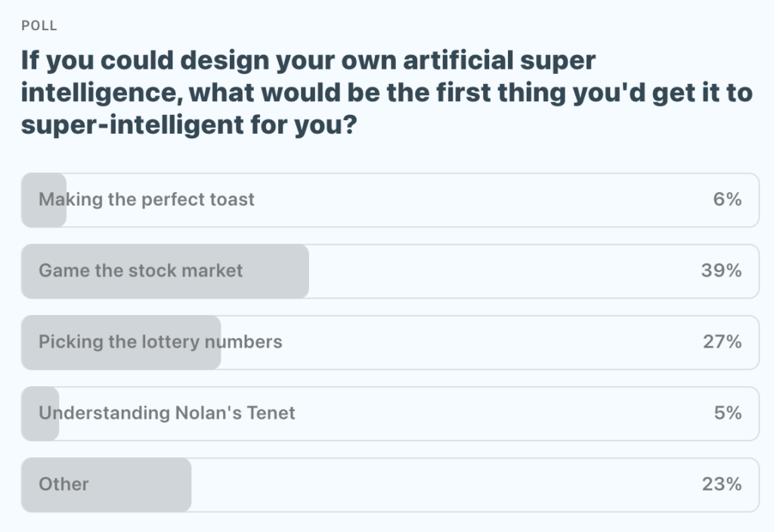Click the words "super-intelligent for you?" in the question
The image size is (774, 532).
coord(189,125)
